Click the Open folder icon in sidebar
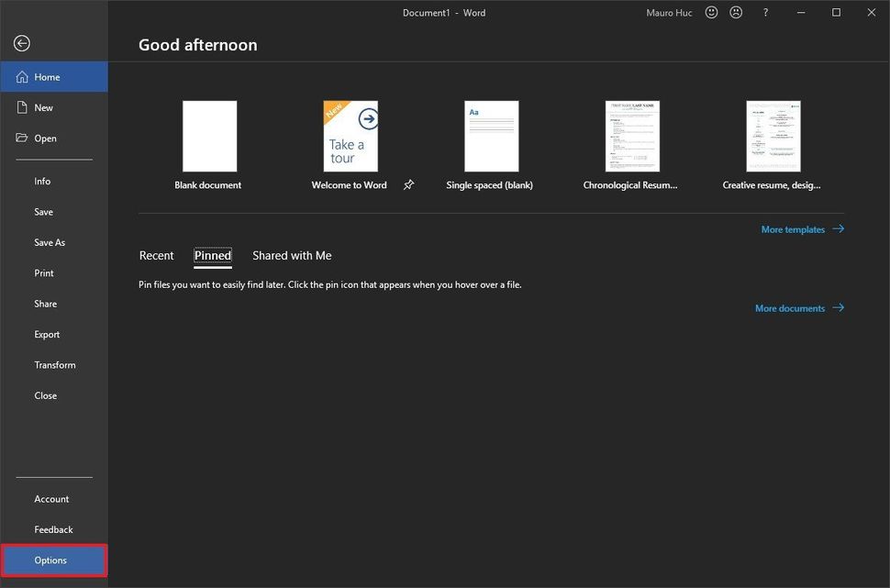Viewport: 890px width, 588px height. [22, 138]
